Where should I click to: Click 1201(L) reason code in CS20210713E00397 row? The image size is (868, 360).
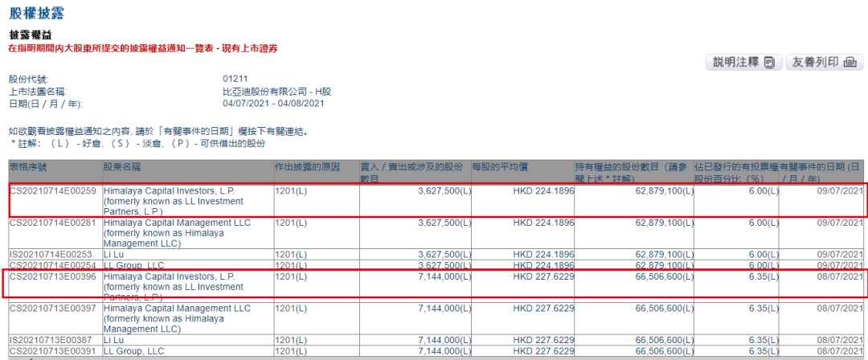coord(291,308)
